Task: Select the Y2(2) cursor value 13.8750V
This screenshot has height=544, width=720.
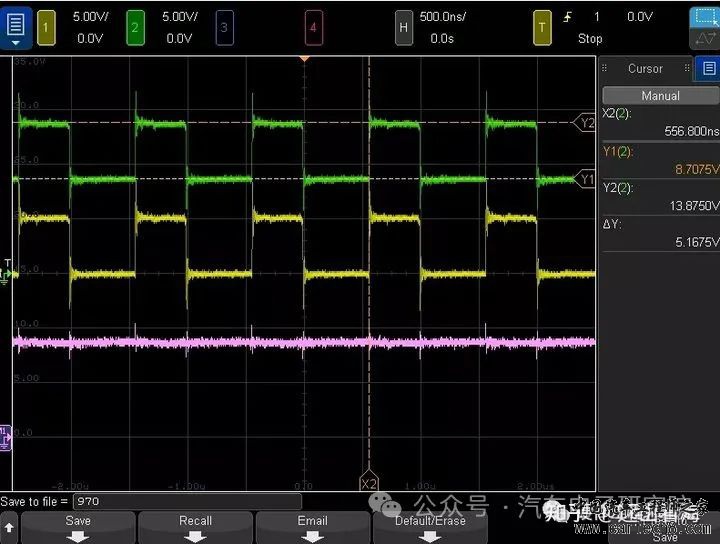Action: (694, 206)
